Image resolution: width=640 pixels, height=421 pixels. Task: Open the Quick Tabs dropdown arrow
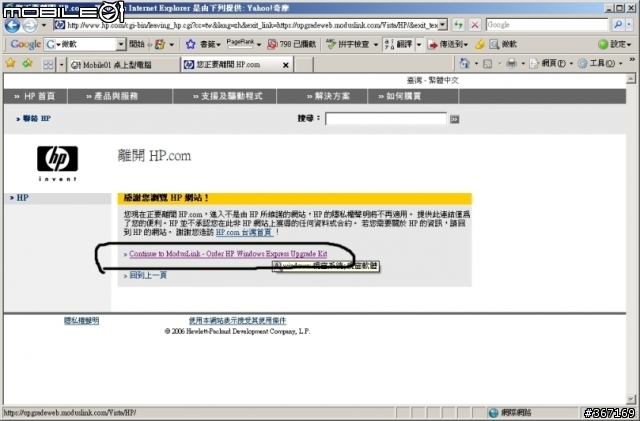pos(62,65)
